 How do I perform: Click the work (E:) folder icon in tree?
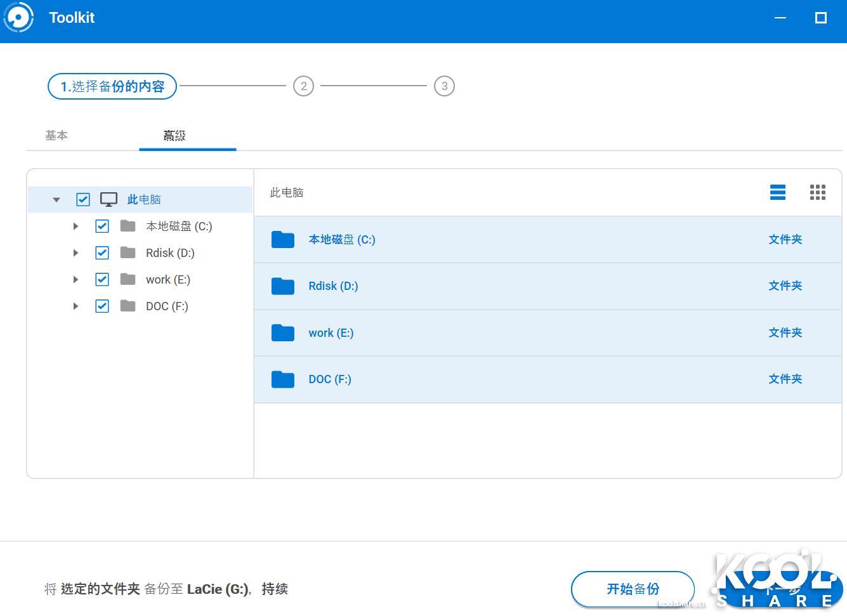[x=126, y=279]
